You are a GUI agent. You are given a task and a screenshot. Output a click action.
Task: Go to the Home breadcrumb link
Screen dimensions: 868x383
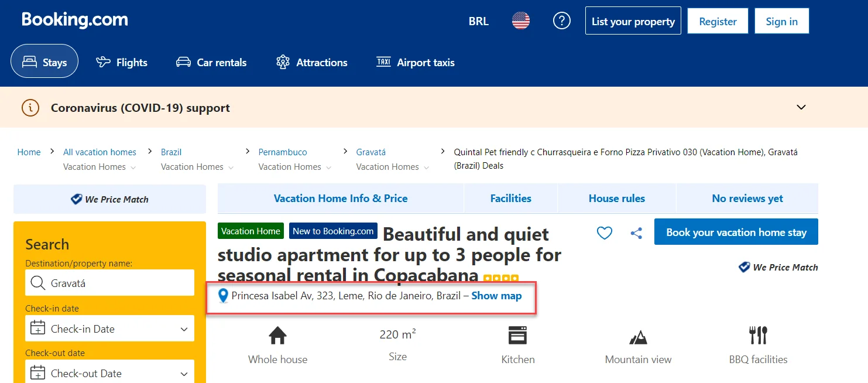pyautogui.click(x=29, y=152)
